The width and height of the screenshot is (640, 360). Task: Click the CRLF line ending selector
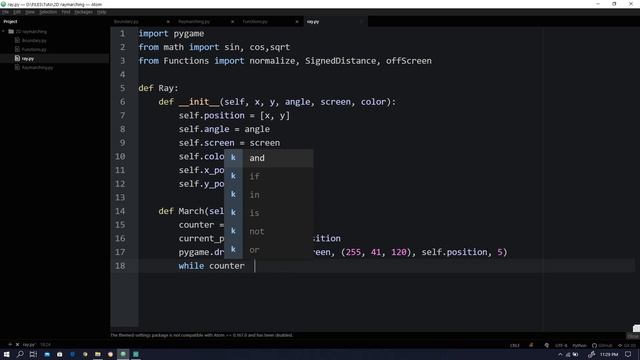514,345
